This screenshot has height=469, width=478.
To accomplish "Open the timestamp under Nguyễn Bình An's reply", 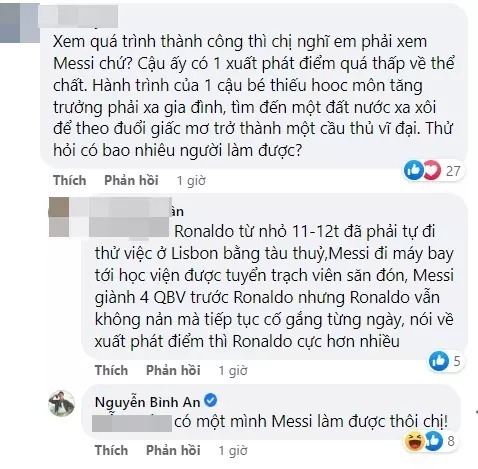I will pos(233,451).
